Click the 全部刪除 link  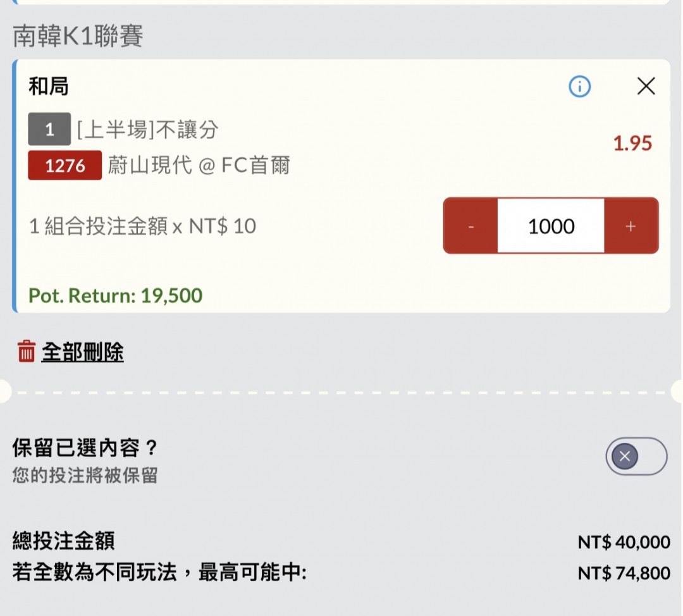click(x=82, y=352)
